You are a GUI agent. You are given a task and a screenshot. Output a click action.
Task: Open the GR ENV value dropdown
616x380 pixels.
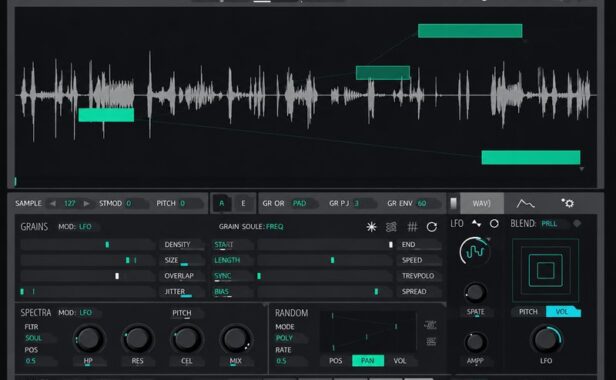coord(428,203)
